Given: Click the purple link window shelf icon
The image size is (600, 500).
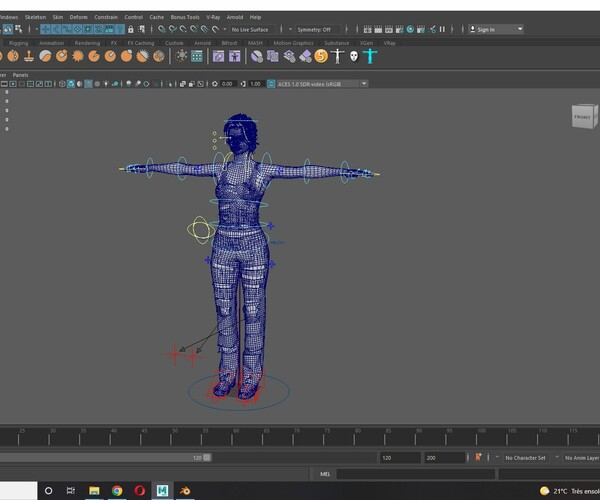Looking at the screenshot, I should pos(218,57).
